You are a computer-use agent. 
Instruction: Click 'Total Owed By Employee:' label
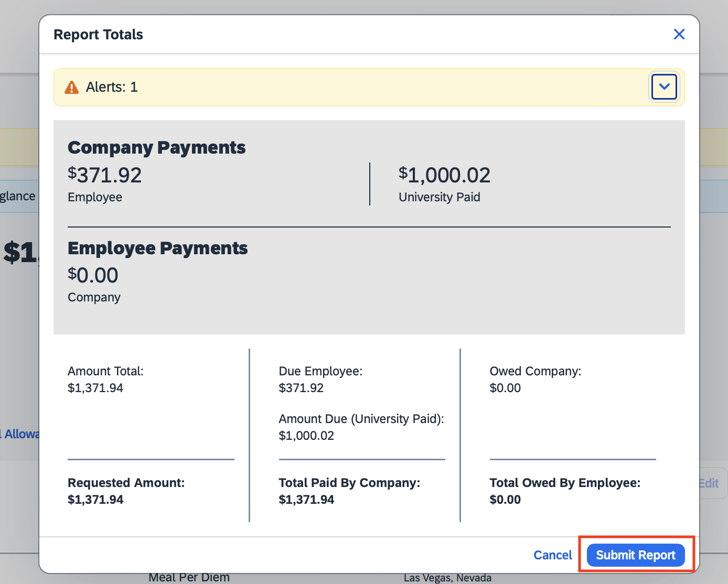[565, 483]
